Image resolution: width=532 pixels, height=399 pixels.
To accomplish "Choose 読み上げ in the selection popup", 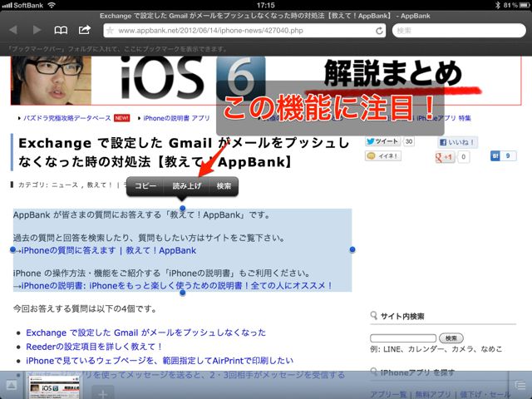I will [x=186, y=186].
